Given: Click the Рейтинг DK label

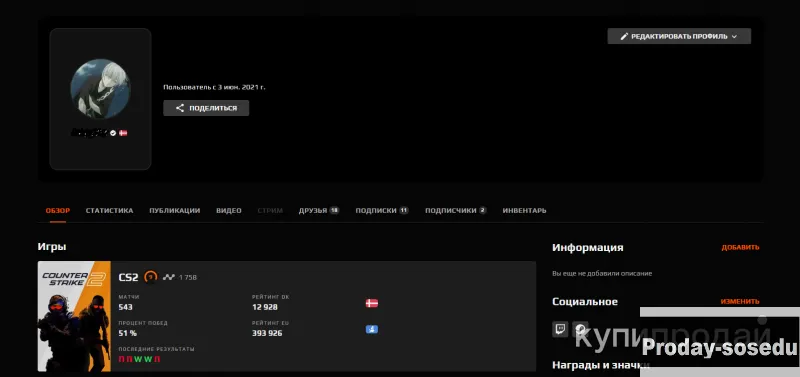Looking at the screenshot, I should (271, 297).
